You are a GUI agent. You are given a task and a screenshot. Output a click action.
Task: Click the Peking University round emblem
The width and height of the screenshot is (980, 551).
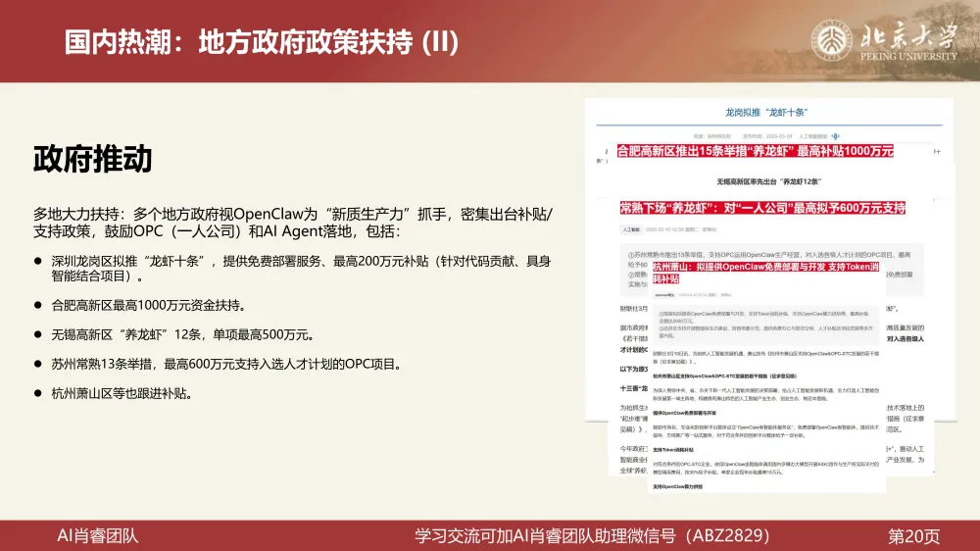[x=831, y=40]
